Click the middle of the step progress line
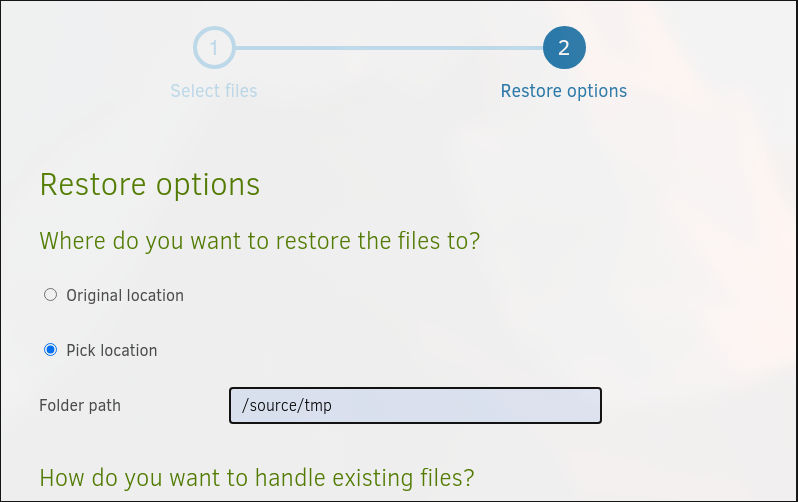Viewport: 798px width, 502px height. 389,47
